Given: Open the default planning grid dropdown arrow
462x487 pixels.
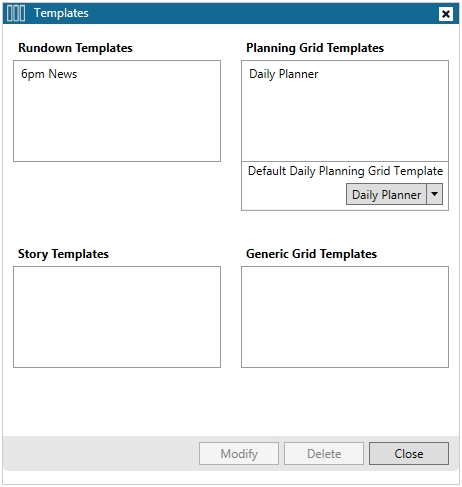Looking at the screenshot, I should [x=434, y=194].
